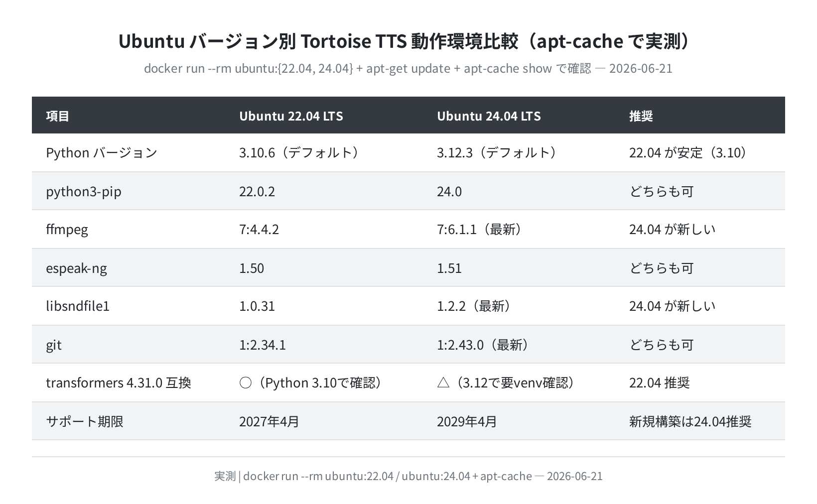Click 24.04 が新しい in the libsndfile1 row
Image resolution: width=817 pixels, height=504 pixels.
[672, 306]
